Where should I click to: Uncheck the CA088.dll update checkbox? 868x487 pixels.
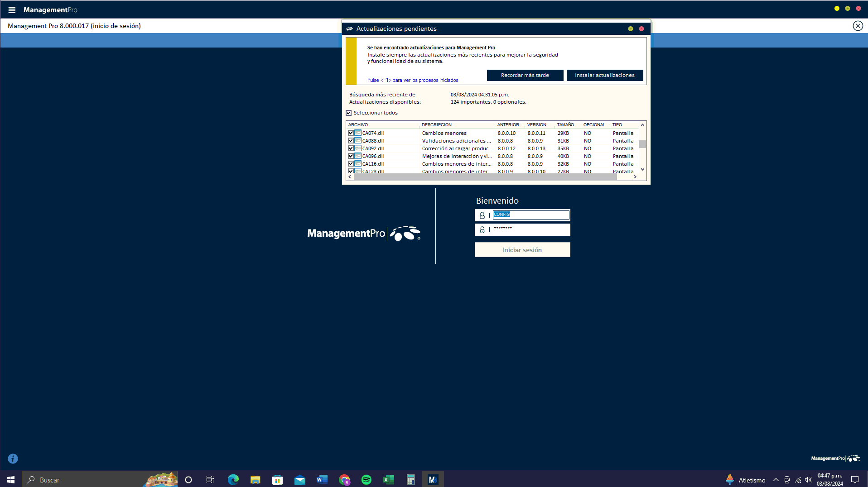[351, 141]
